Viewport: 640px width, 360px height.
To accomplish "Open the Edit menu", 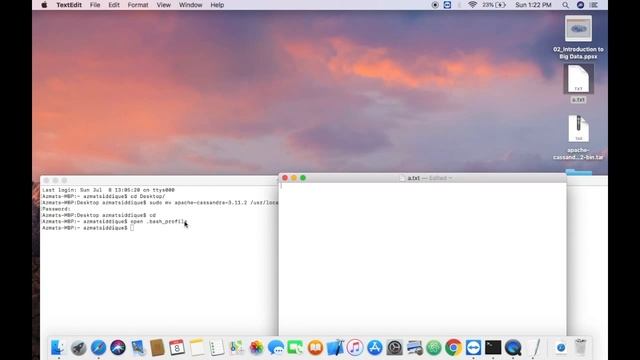I will (x=114, y=5).
